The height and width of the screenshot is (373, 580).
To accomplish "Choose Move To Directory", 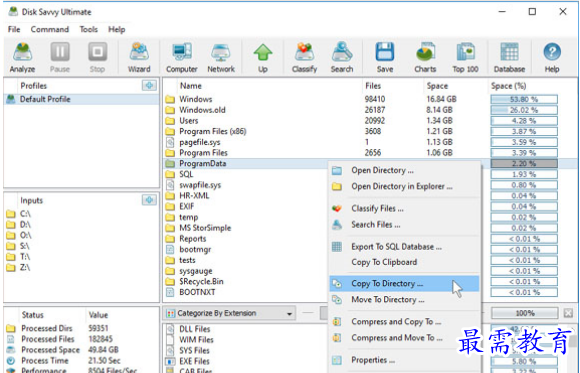I will 404,300.
